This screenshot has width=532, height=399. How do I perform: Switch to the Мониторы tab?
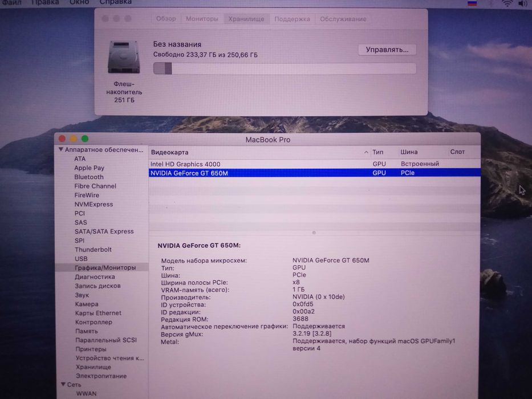click(202, 19)
